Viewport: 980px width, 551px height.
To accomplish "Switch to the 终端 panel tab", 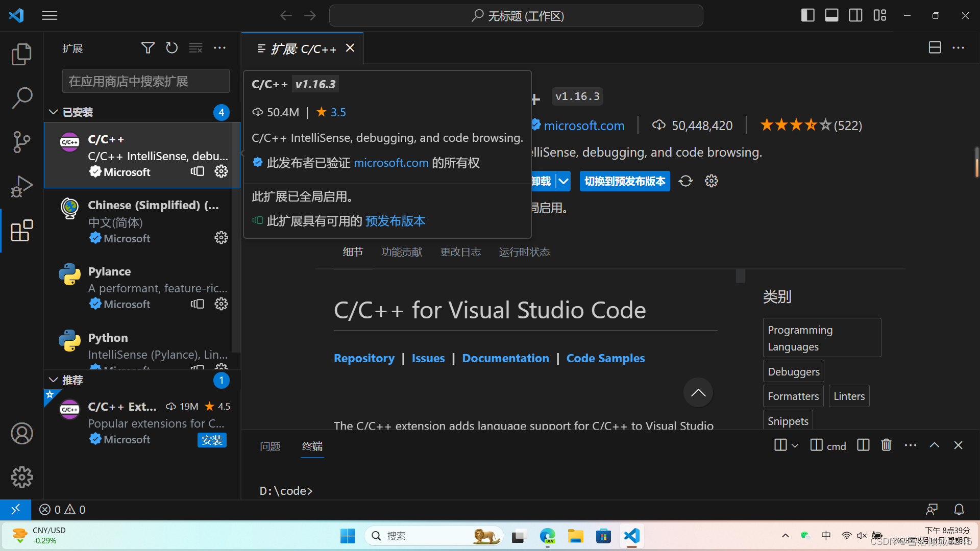I will [x=312, y=446].
